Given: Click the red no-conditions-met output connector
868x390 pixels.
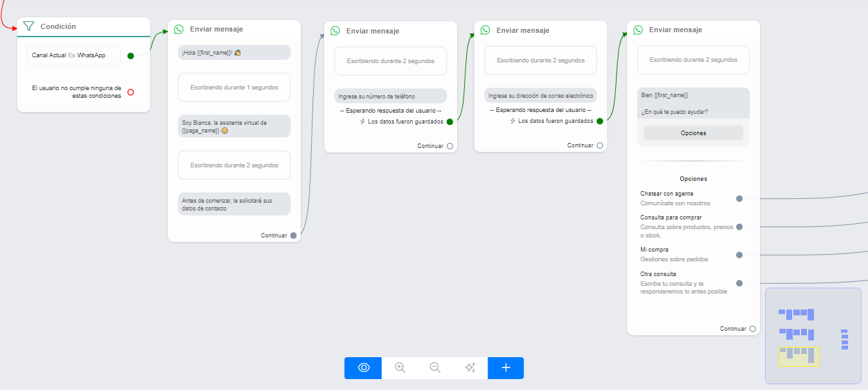Looking at the screenshot, I should (131, 92).
